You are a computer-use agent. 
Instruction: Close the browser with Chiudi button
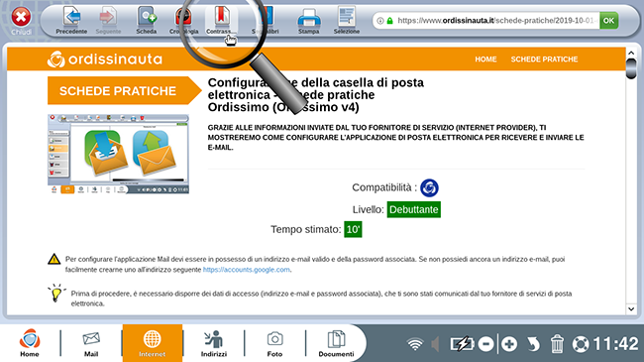pyautogui.click(x=21, y=20)
